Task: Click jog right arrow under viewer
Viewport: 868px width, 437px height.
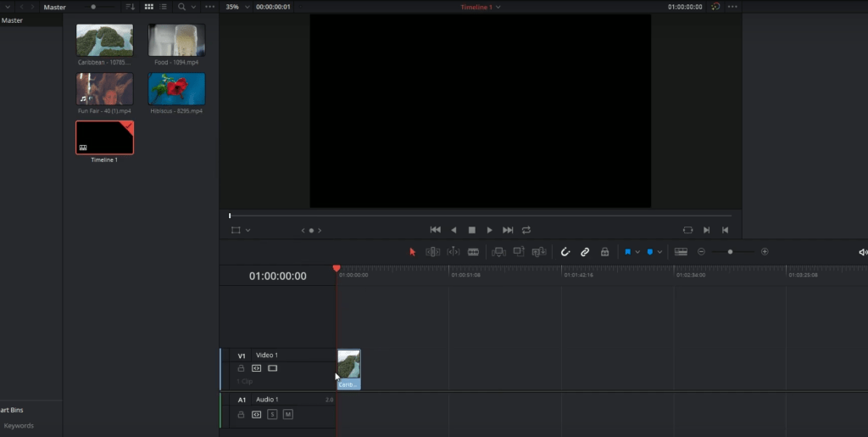Action: click(x=320, y=231)
